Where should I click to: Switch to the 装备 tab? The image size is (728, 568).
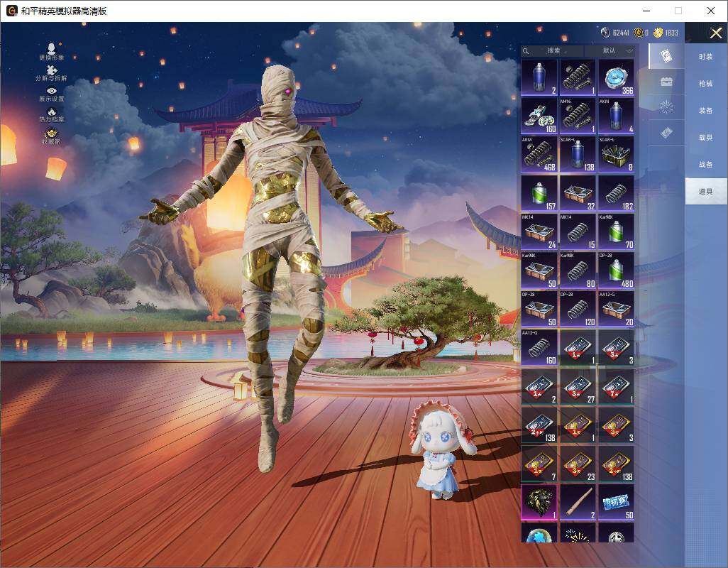[x=706, y=111]
